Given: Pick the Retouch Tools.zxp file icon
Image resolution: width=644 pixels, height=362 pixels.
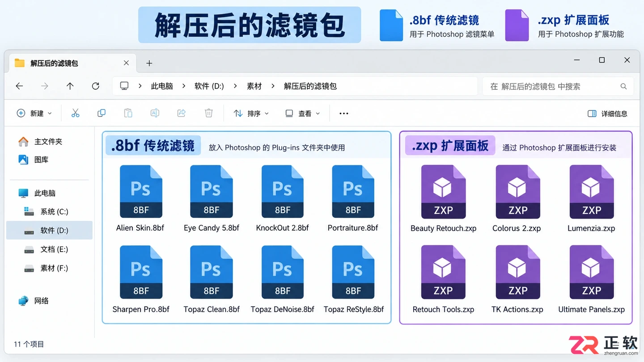Looking at the screenshot, I should 443,272.
